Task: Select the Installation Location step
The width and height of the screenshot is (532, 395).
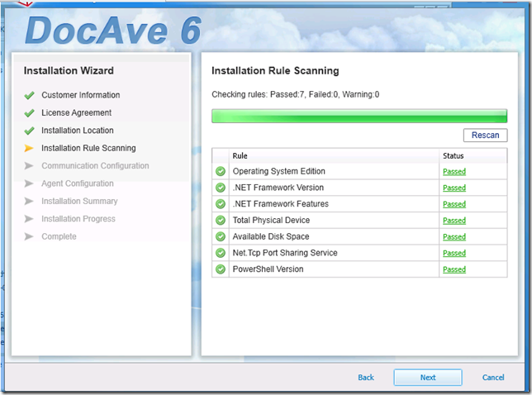Action: tap(78, 131)
